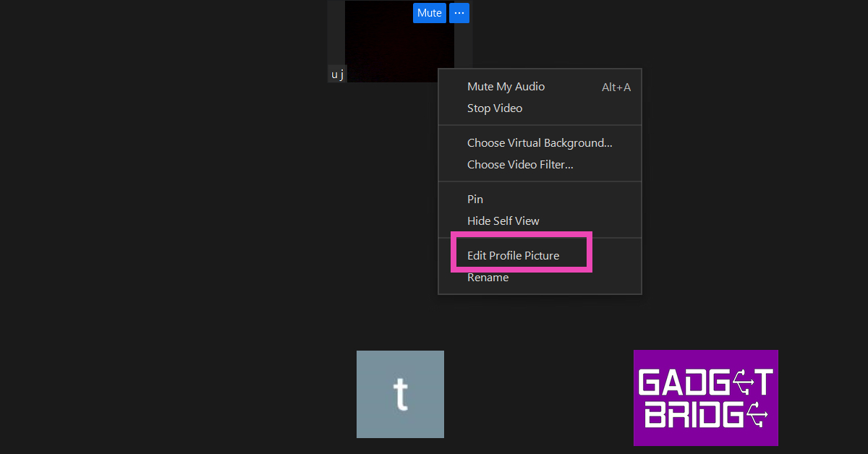Choose Rename from the context menu
Image resolution: width=868 pixels, height=454 pixels.
tap(488, 278)
